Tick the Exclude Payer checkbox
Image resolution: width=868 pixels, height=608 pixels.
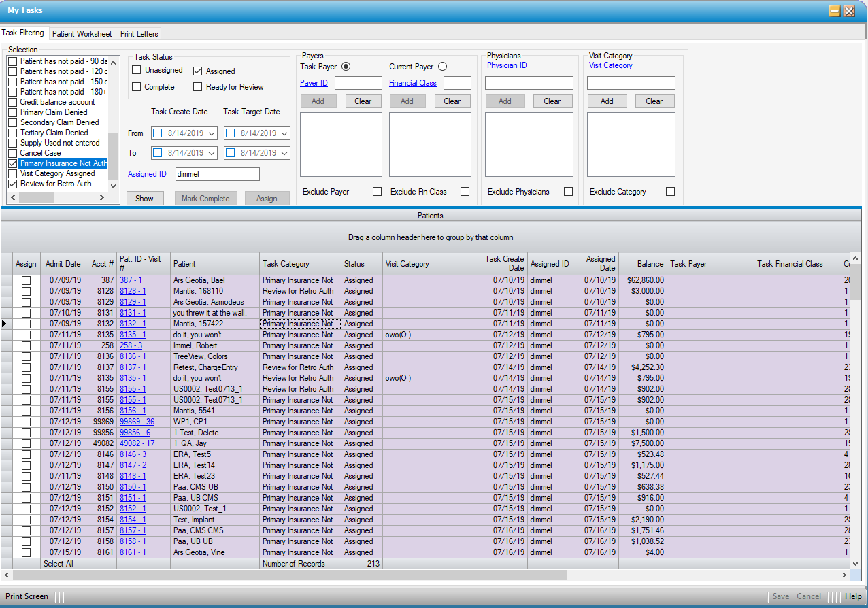tap(377, 192)
